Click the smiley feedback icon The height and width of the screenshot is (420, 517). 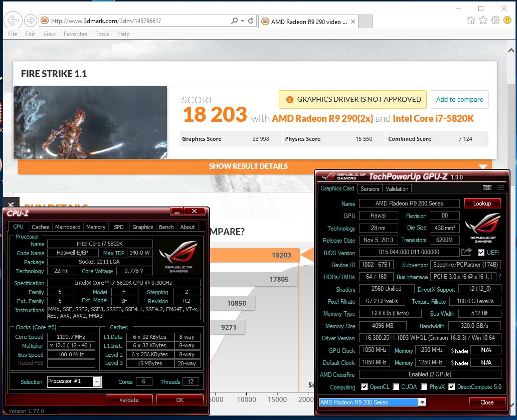(x=508, y=21)
